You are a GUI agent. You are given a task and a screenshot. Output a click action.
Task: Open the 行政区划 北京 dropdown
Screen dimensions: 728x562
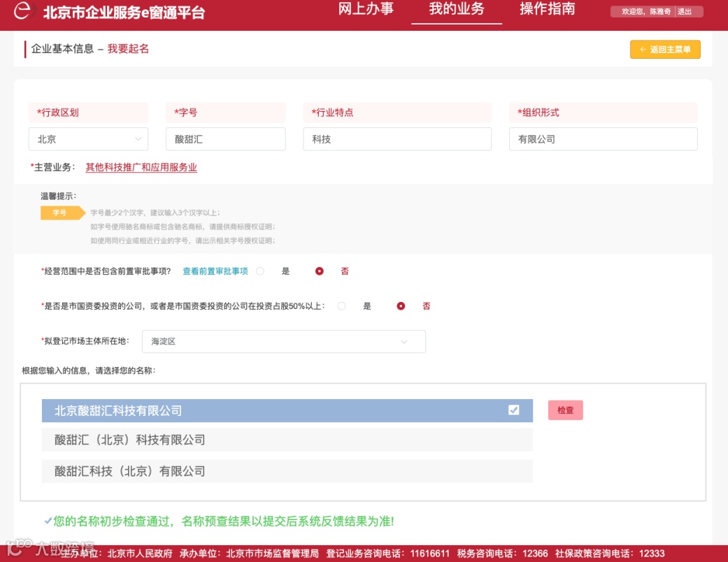pyautogui.click(x=88, y=139)
